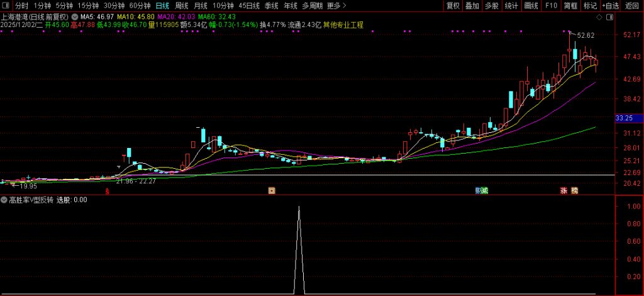Screen dimensions: 644x296
Task: Select the 1分钟 period tab
Action: 42,6
